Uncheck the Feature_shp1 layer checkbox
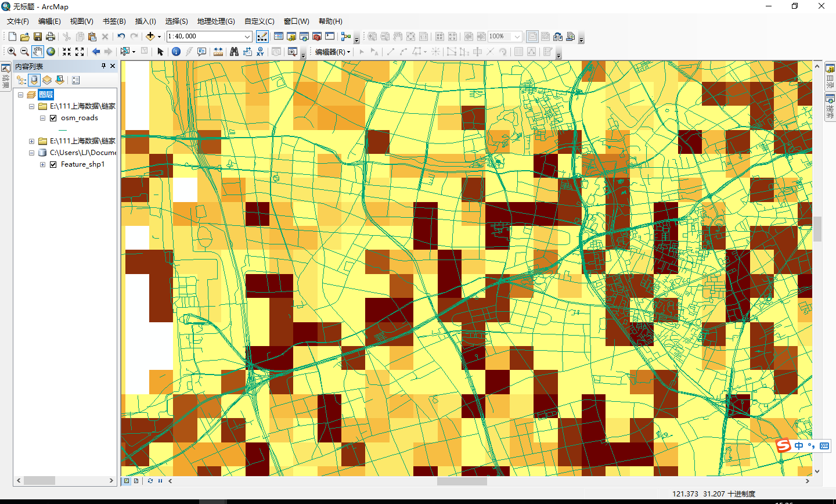This screenshot has width=836, height=504. coord(53,164)
